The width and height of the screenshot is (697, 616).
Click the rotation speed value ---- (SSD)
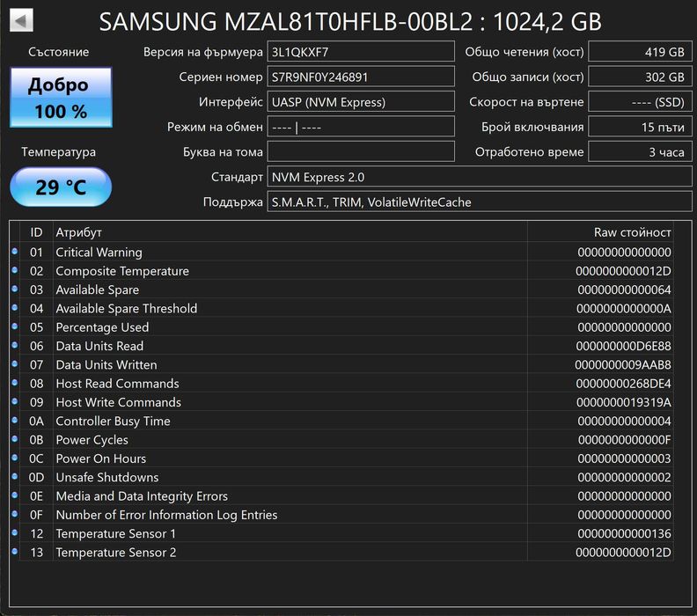pyautogui.click(x=640, y=102)
